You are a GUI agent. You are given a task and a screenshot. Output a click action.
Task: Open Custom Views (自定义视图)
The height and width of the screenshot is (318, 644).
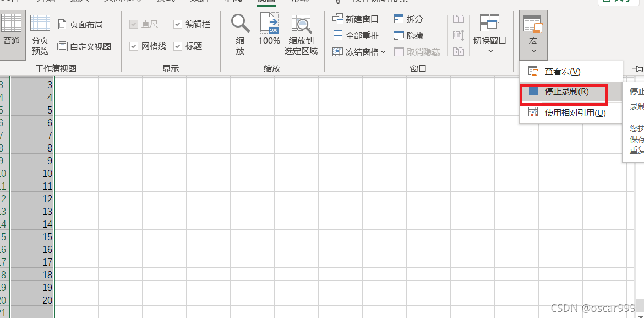pyautogui.click(x=84, y=46)
